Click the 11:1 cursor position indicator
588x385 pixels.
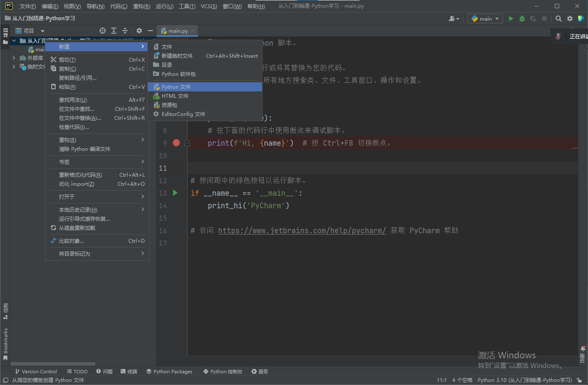pyautogui.click(x=442, y=380)
